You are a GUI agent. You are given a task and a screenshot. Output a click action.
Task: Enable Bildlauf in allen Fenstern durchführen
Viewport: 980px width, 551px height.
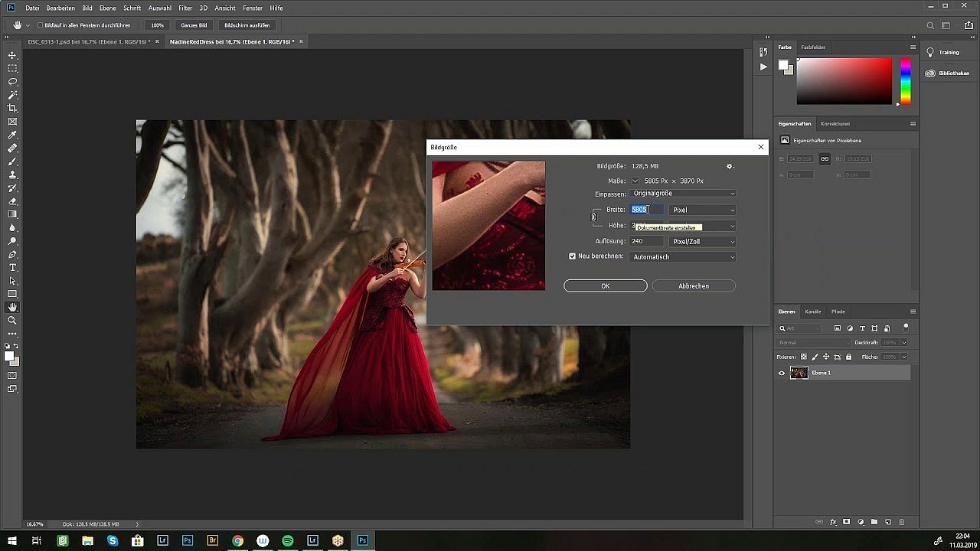(x=41, y=25)
